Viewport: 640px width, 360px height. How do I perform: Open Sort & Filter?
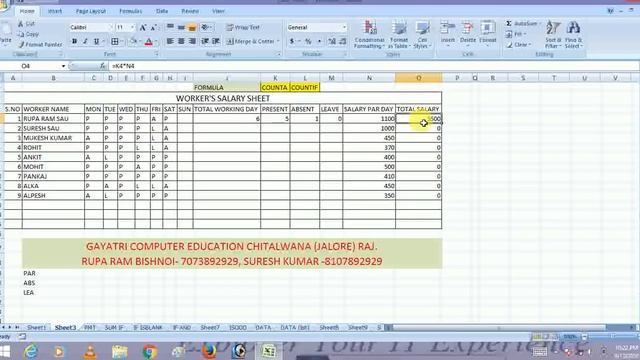[x=553, y=35]
